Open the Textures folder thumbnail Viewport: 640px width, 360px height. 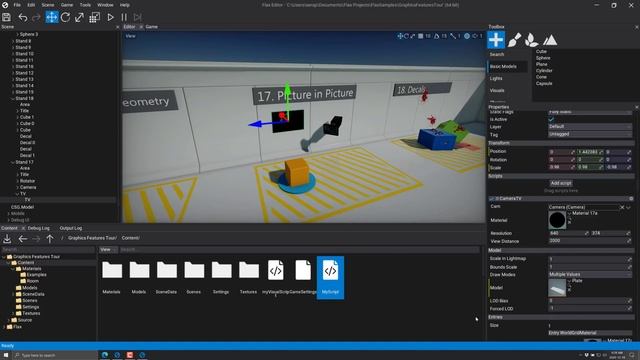249,270
